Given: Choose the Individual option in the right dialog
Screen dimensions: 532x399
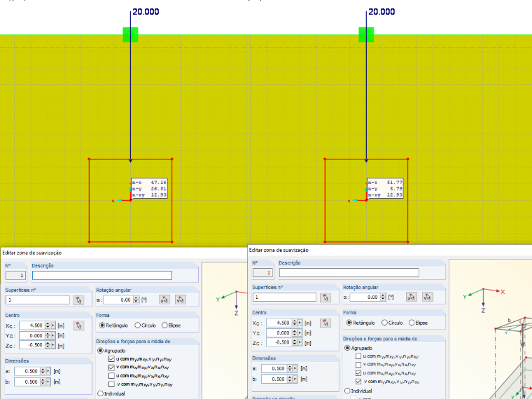Looking at the screenshot, I should [347, 391].
